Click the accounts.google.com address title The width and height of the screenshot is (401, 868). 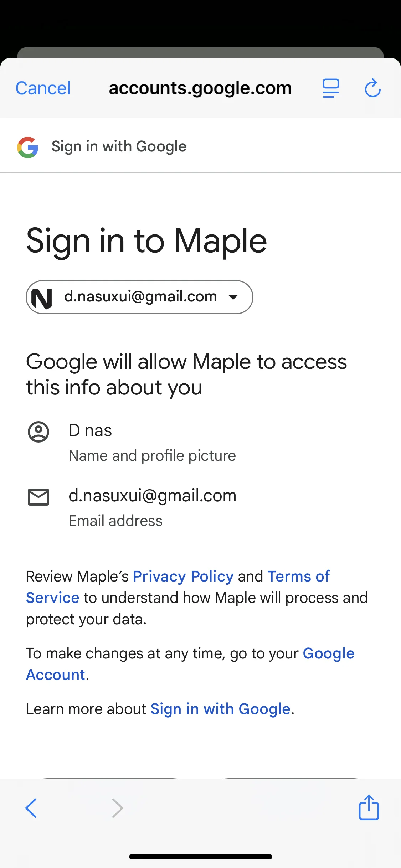point(200,88)
